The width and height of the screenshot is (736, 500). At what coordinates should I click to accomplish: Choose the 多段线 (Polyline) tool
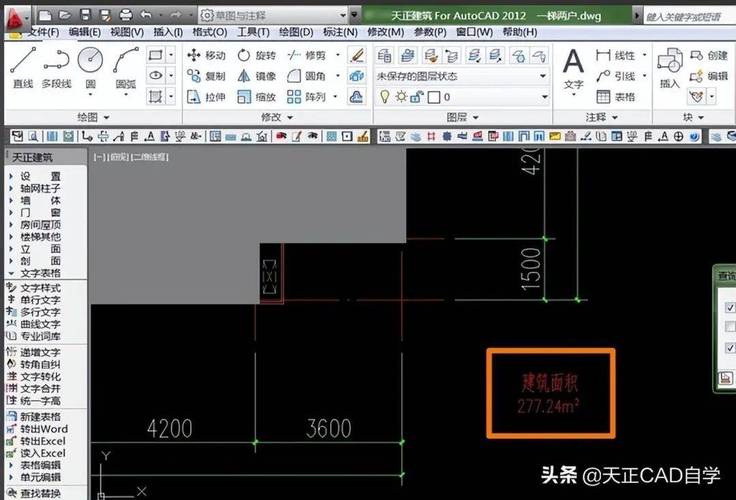coord(56,66)
